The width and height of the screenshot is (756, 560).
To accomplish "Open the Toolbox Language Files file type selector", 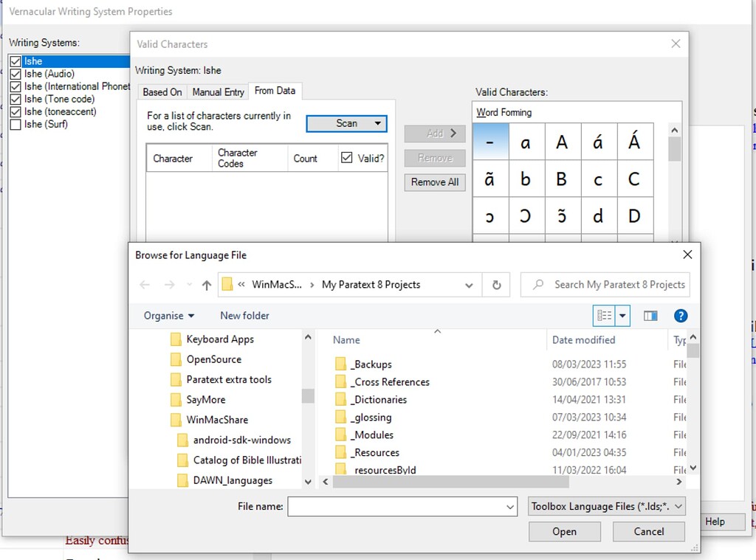I will pyautogui.click(x=605, y=506).
